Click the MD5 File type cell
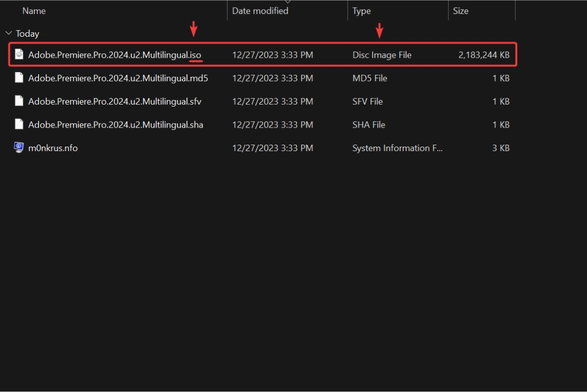The width and height of the screenshot is (587, 392). [x=370, y=78]
